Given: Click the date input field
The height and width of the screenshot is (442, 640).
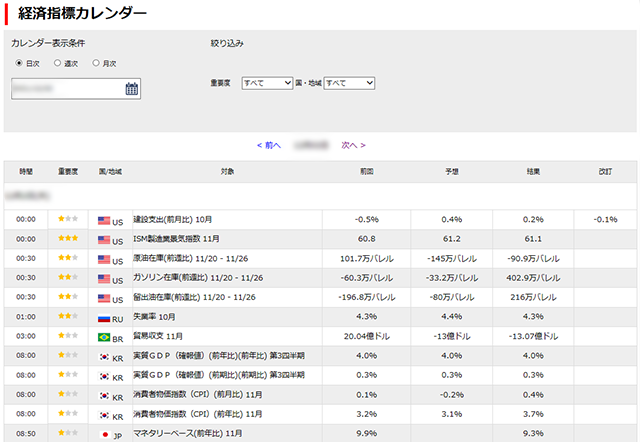Looking at the screenshot, I should pos(66,89).
